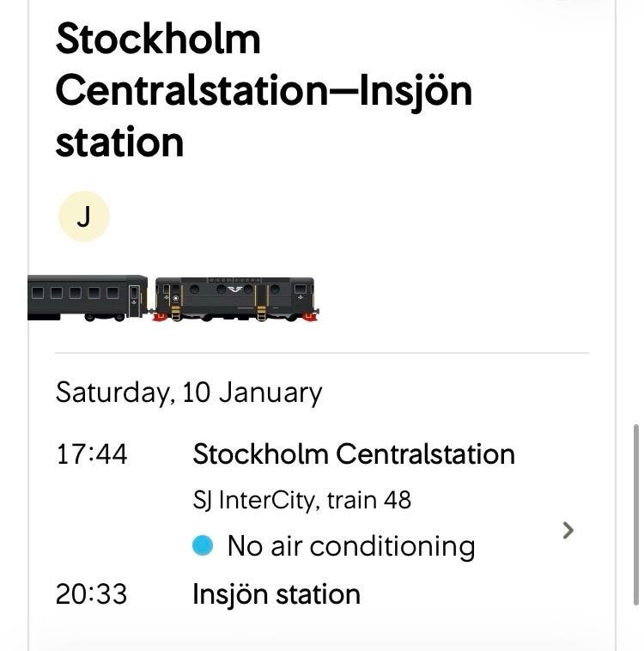Image resolution: width=644 pixels, height=651 pixels.
Task: Tap the No air conditioning notice
Action: [x=350, y=546]
